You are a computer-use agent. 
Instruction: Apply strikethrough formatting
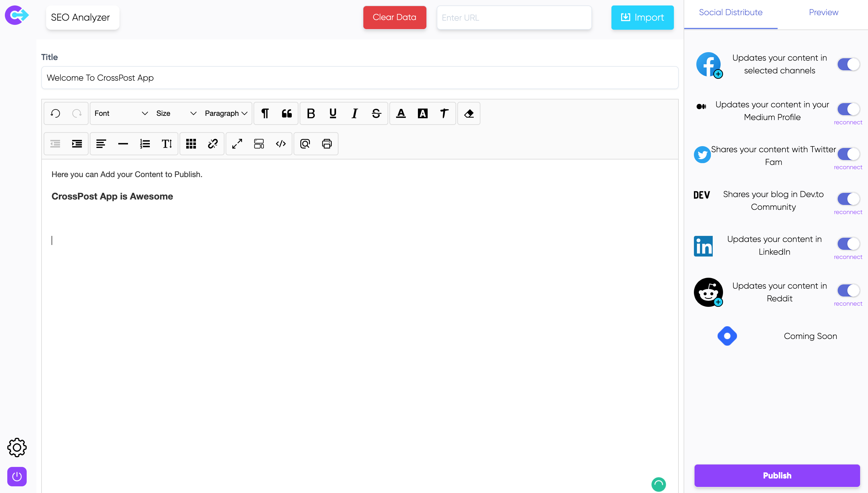pyautogui.click(x=376, y=113)
